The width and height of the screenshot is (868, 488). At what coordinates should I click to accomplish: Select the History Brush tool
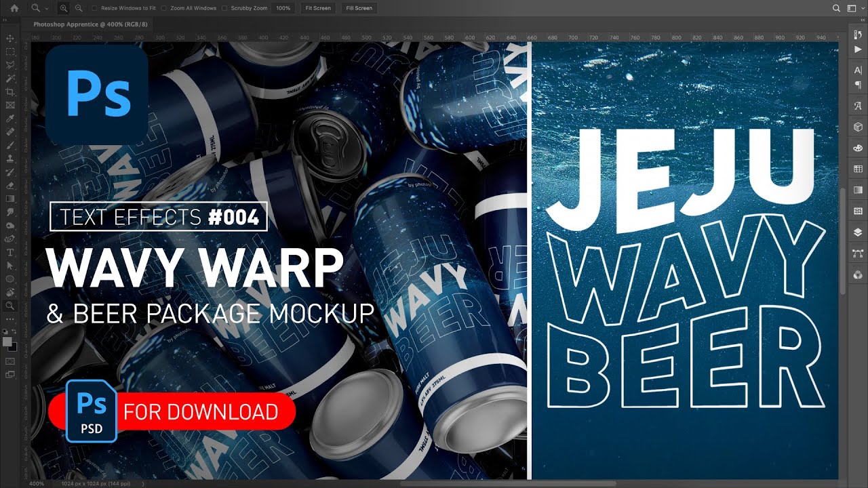[x=10, y=171]
